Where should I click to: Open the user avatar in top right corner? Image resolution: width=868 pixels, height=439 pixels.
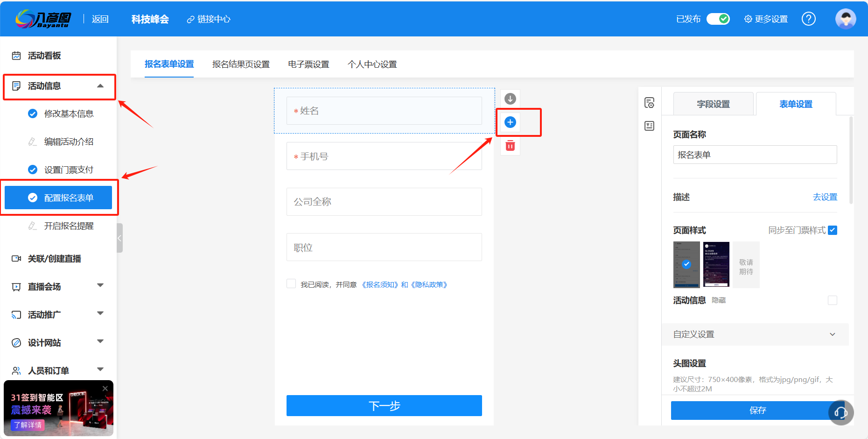pyautogui.click(x=846, y=19)
